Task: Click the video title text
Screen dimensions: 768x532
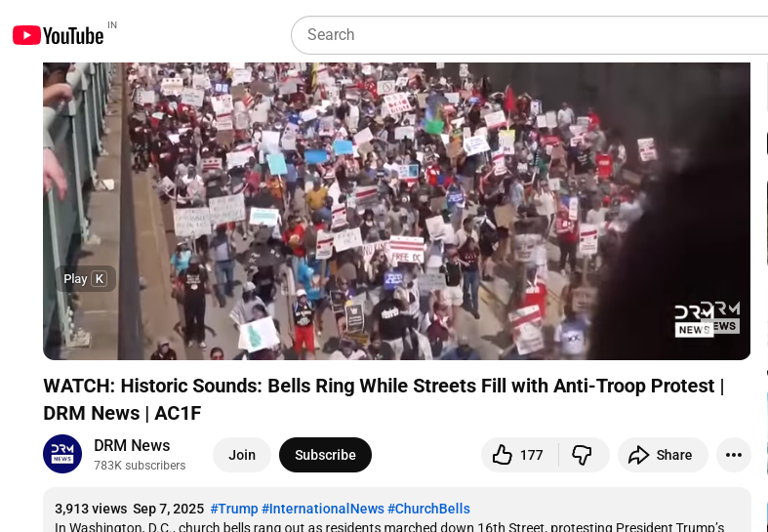Action: click(384, 399)
